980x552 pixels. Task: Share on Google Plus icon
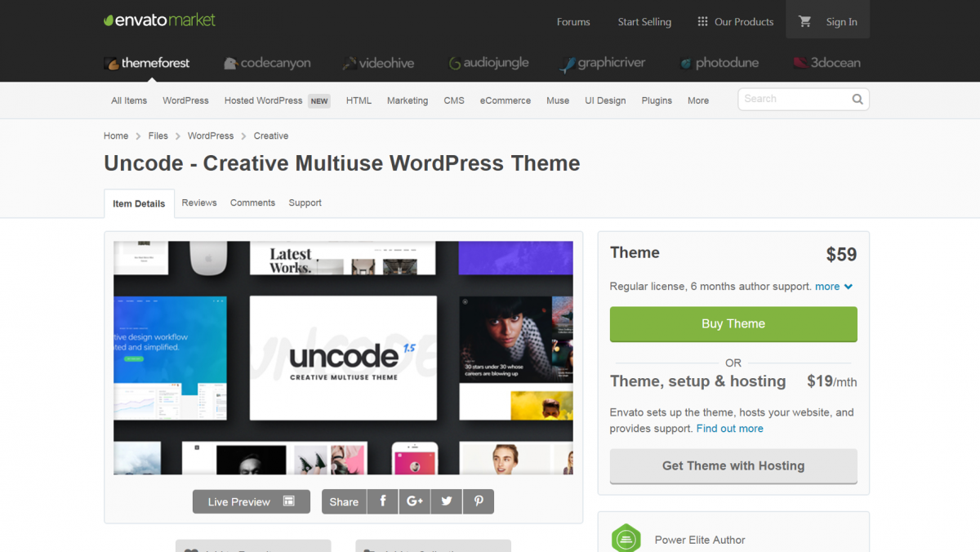(414, 501)
